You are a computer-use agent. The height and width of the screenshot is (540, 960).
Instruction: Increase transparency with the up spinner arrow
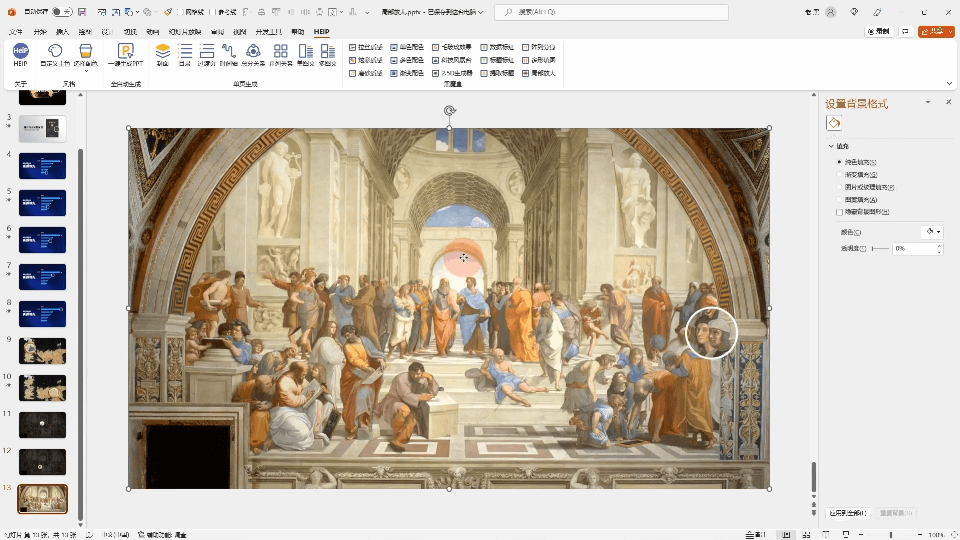pos(939,246)
